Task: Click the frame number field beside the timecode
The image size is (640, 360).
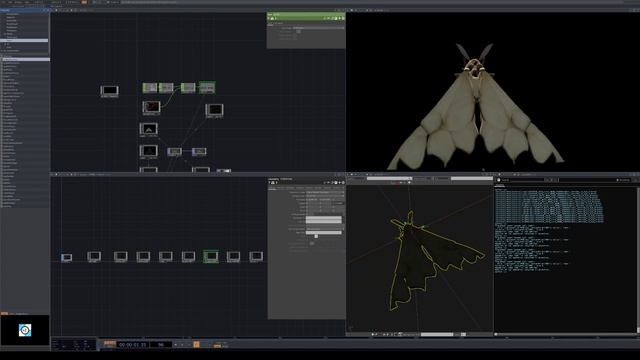Action: click(160, 345)
